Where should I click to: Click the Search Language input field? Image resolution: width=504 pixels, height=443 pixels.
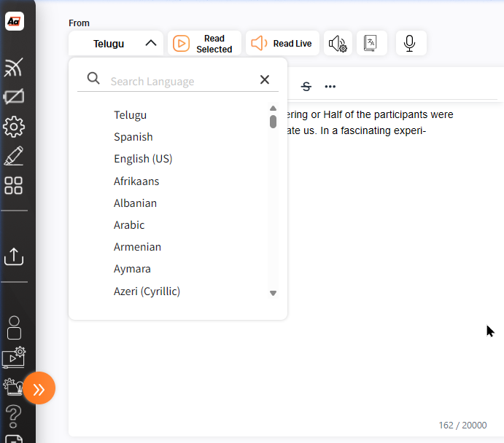pos(179,81)
